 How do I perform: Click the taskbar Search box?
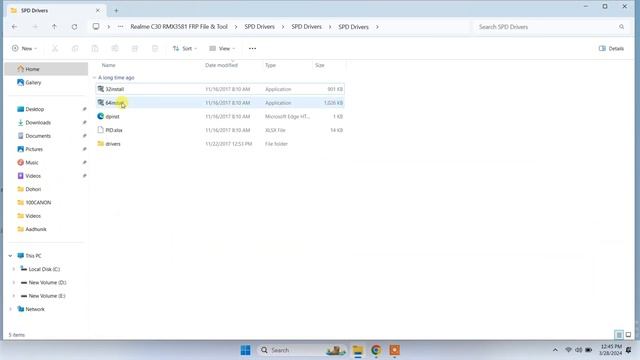[x=302, y=350]
